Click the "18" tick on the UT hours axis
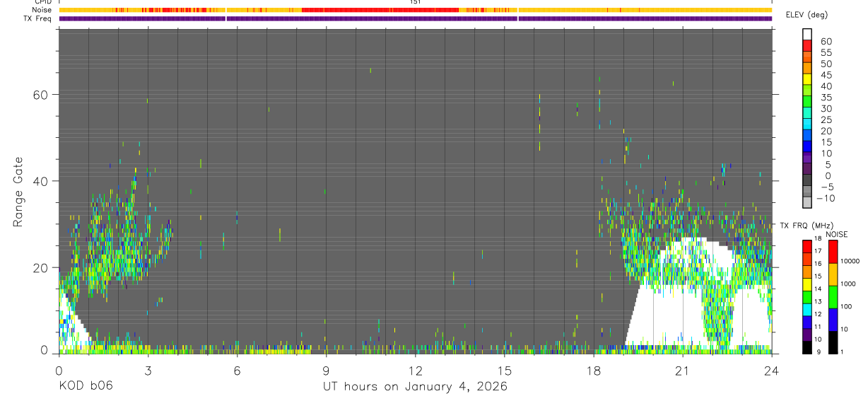 click(x=593, y=370)
